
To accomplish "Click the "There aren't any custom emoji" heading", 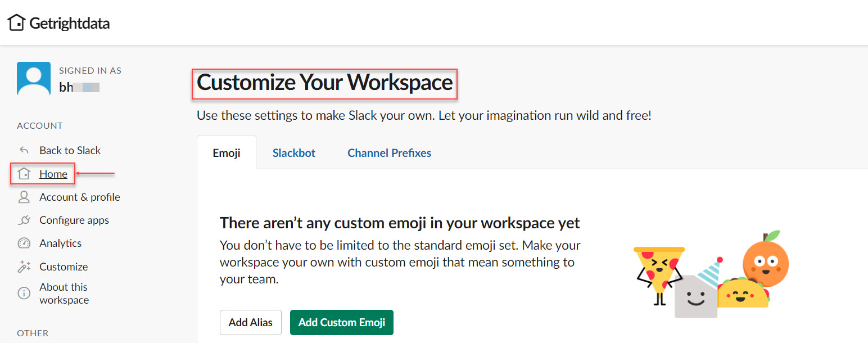I will click(400, 223).
